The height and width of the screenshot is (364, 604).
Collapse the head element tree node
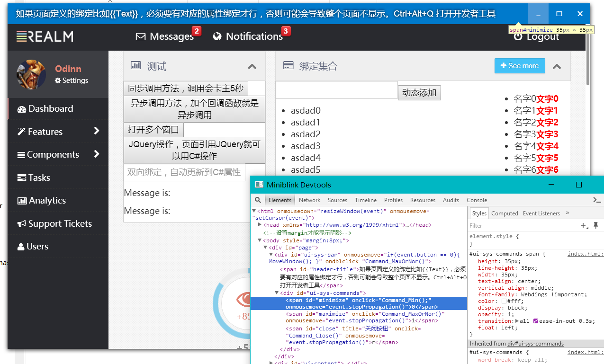click(260, 225)
